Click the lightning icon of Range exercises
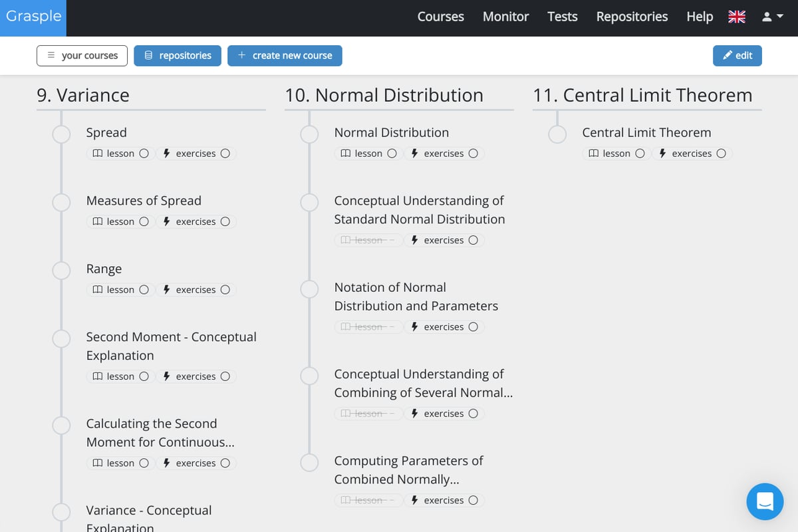798x532 pixels. coord(167,290)
